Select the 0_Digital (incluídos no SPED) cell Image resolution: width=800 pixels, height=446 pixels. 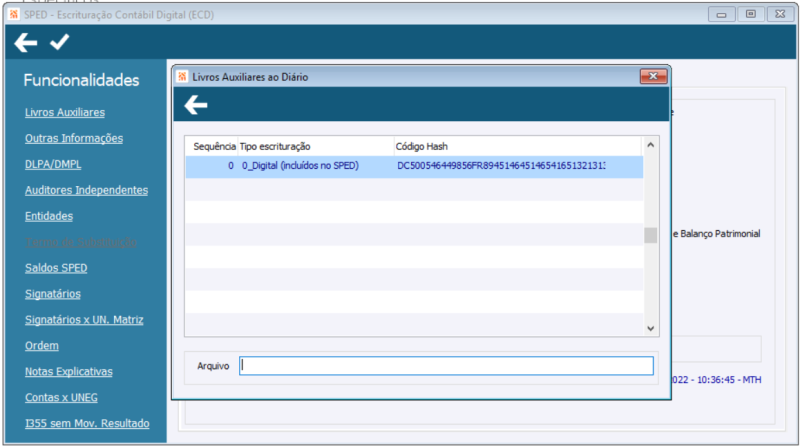click(x=301, y=166)
